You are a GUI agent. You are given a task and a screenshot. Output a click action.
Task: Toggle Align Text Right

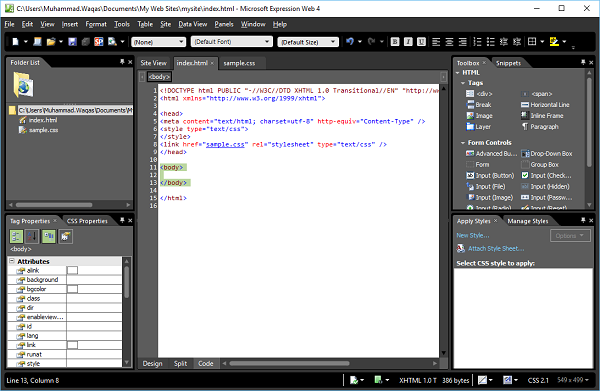[x=463, y=42]
